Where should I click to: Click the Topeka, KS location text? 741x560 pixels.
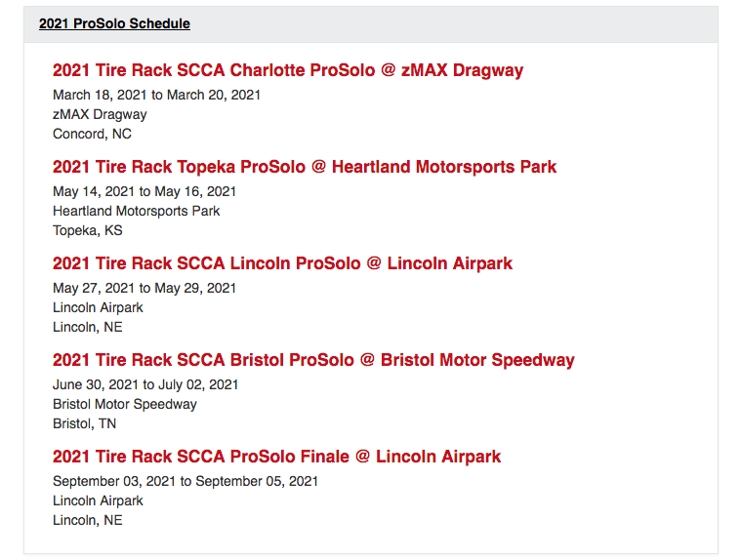87,230
